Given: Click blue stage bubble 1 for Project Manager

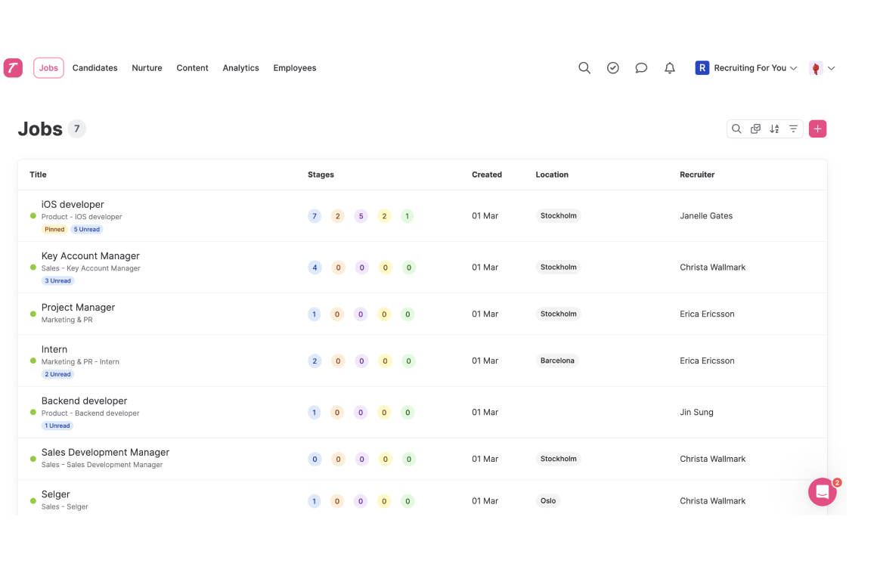Looking at the screenshot, I should 315,314.
